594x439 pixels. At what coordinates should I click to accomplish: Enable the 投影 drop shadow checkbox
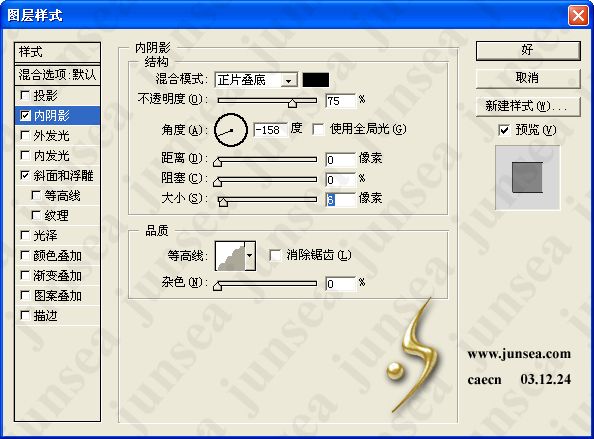[x=25, y=95]
